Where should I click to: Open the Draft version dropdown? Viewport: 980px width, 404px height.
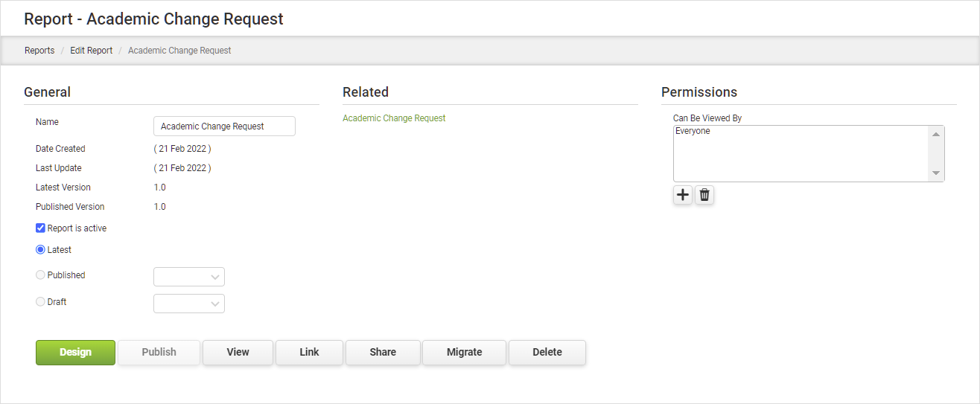[189, 304]
